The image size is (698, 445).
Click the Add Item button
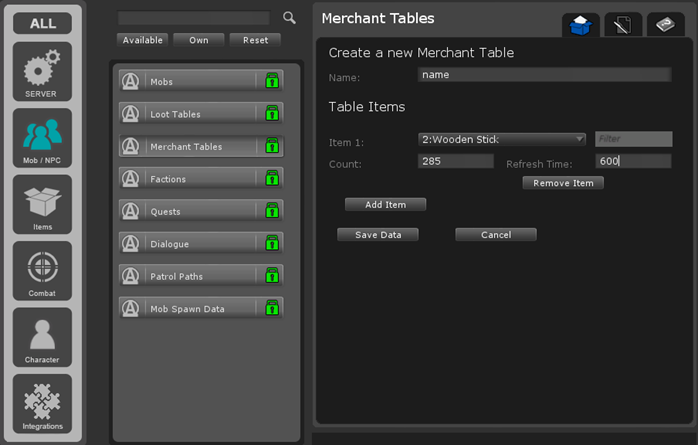point(385,204)
